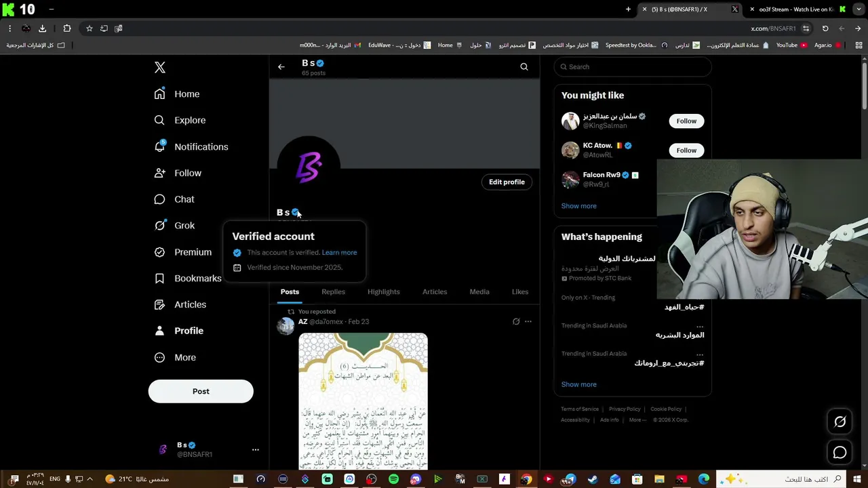Click Show more under You might like

point(578,206)
